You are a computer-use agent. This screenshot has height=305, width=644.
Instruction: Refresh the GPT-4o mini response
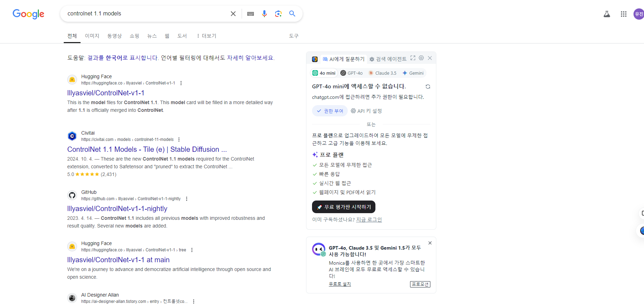[x=428, y=87]
